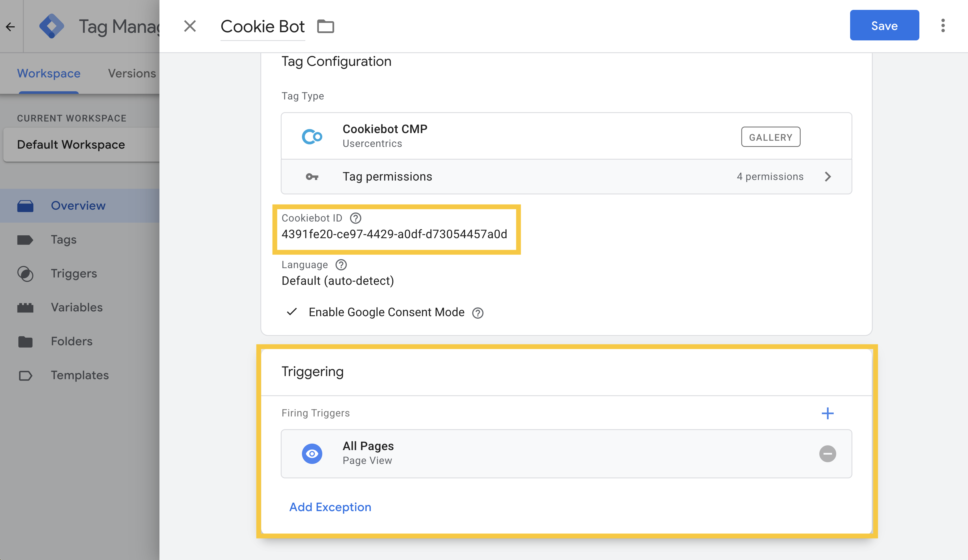Remove the All Pages trigger
968x560 pixels.
click(x=827, y=454)
